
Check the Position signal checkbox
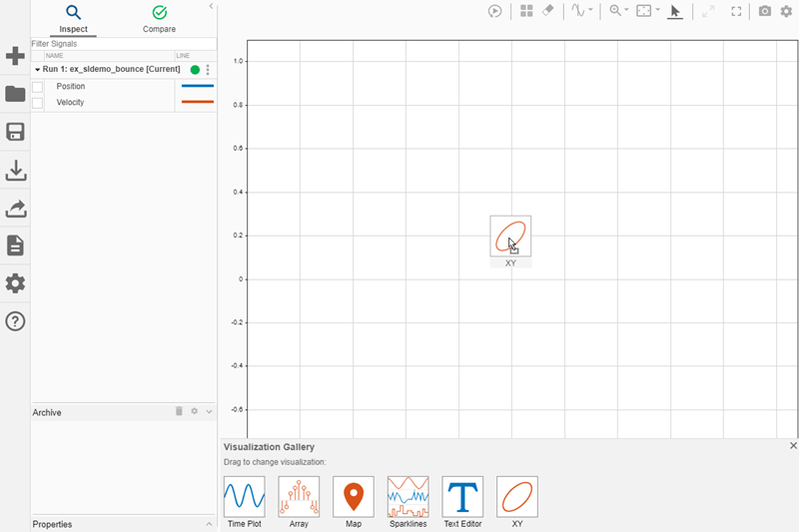[37, 87]
